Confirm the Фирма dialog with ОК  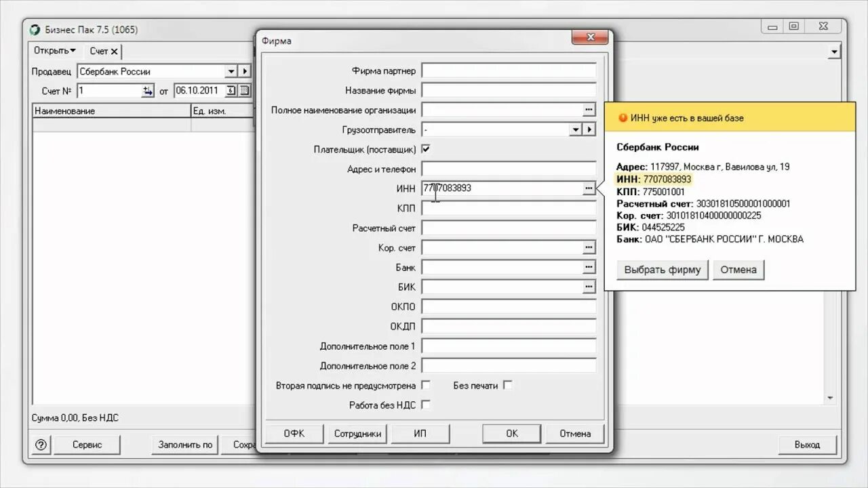512,434
